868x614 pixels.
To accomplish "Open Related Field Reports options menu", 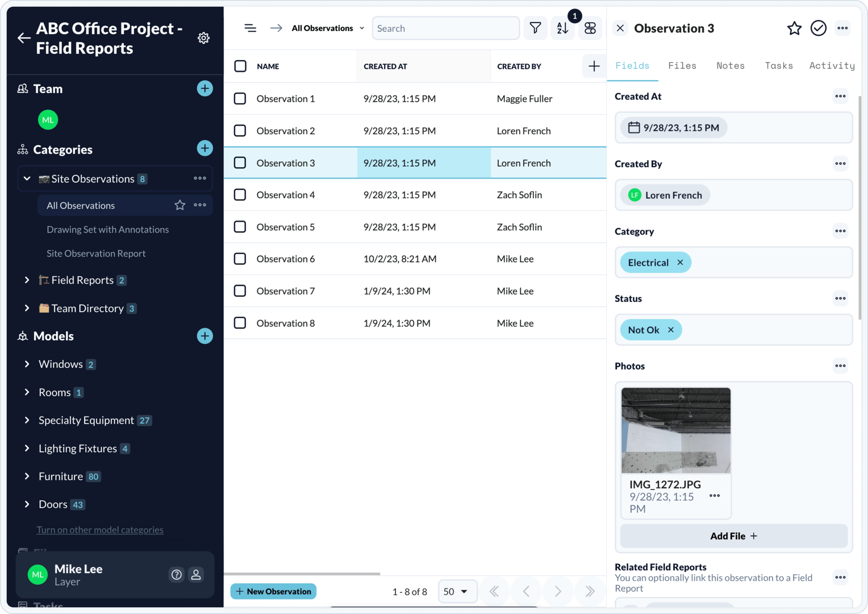I will [840, 577].
